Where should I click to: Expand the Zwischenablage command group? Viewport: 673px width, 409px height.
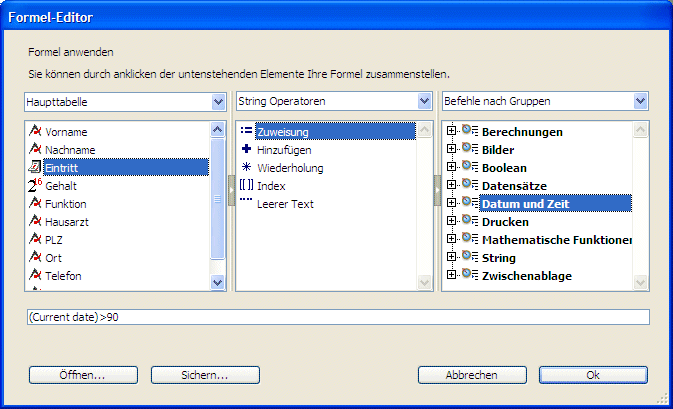(x=452, y=276)
